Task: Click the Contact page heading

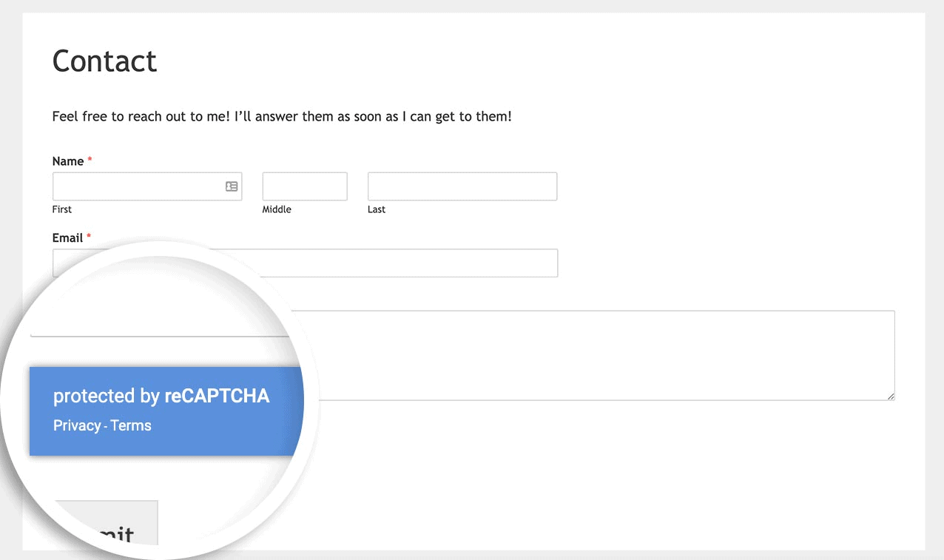Action: (x=104, y=61)
